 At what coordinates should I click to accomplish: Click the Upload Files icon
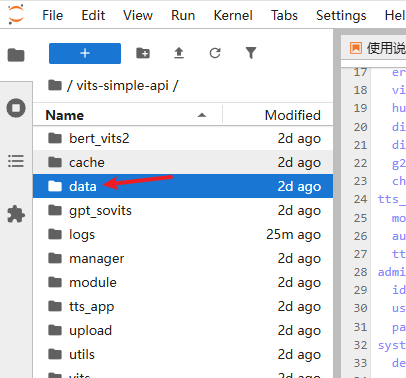coord(179,53)
